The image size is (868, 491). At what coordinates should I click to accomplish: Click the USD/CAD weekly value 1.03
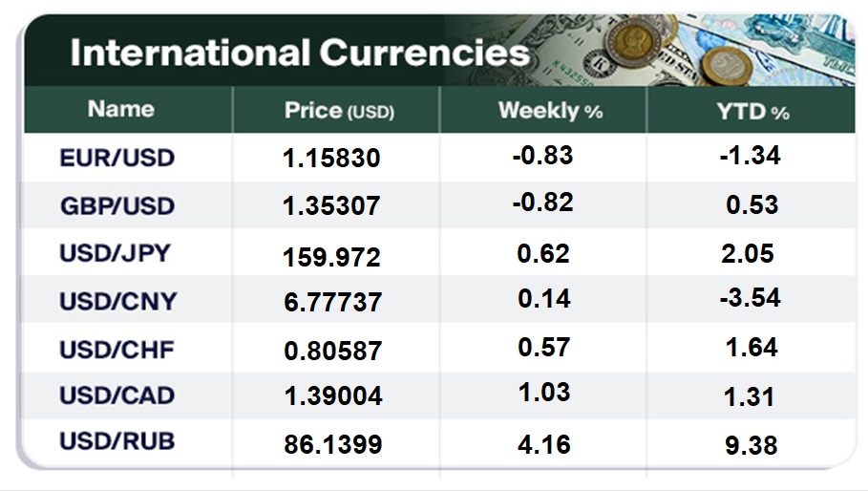click(x=544, y=393)
